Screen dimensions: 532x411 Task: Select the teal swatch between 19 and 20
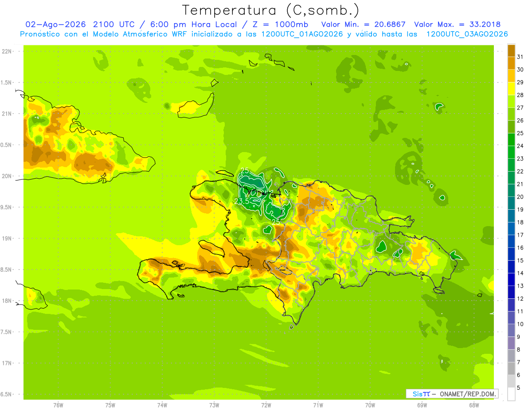511,203
